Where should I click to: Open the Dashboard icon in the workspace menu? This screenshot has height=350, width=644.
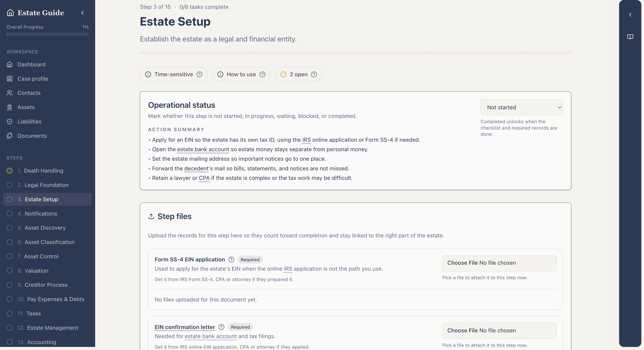[9, 64]
